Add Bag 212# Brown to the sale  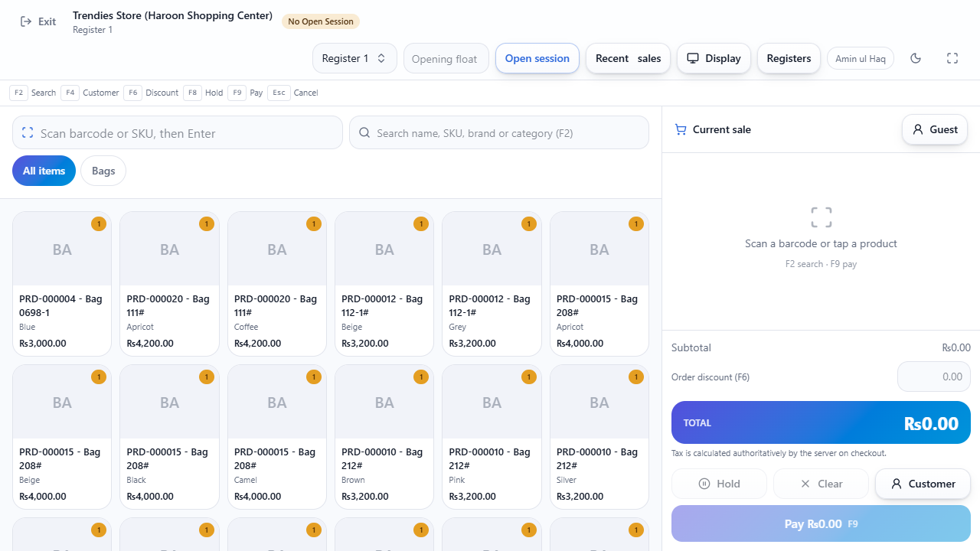tap(384, 437)
